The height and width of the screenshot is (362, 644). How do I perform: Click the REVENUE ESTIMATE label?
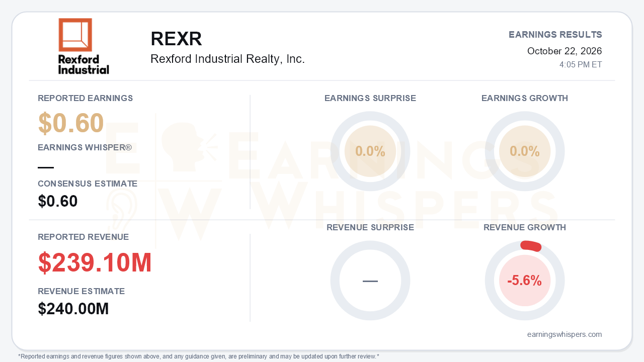[x=82, y=291]
